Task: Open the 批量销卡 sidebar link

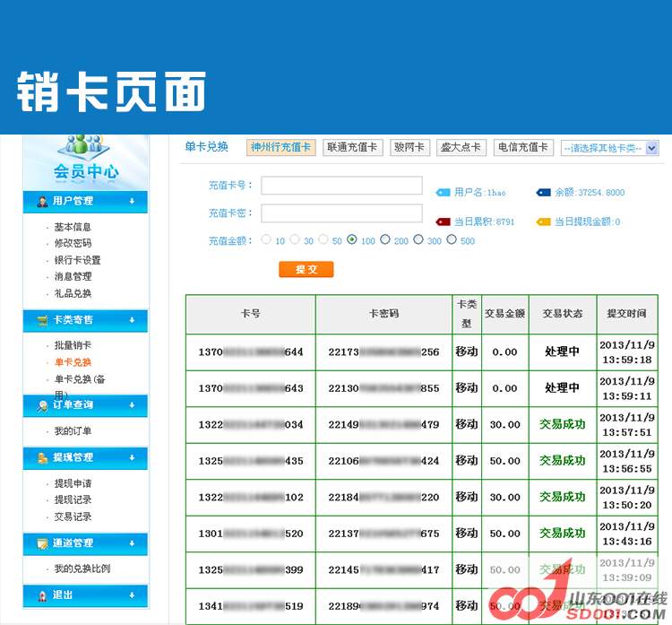Action: 73,345
